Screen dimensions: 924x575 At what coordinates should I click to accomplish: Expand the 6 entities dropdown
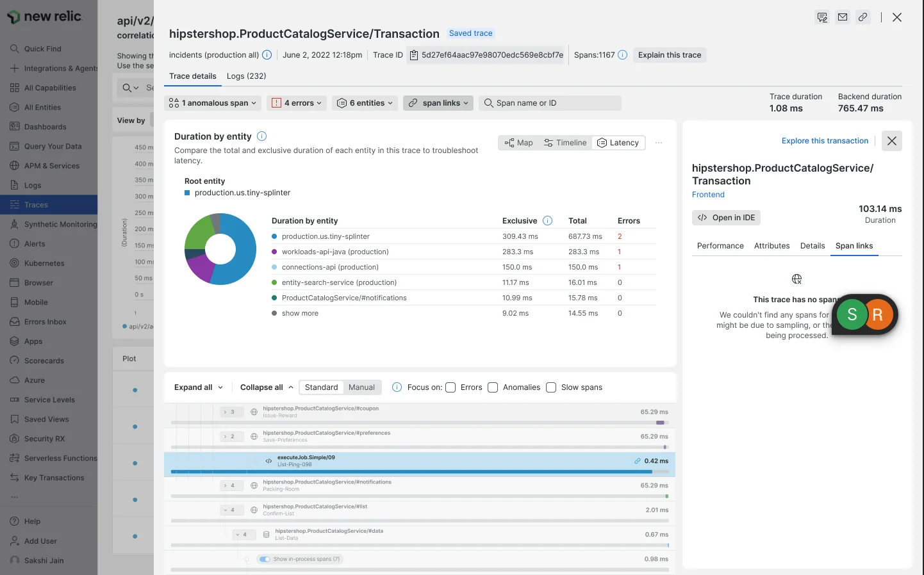pyautogui.click(x=365, y=103)
